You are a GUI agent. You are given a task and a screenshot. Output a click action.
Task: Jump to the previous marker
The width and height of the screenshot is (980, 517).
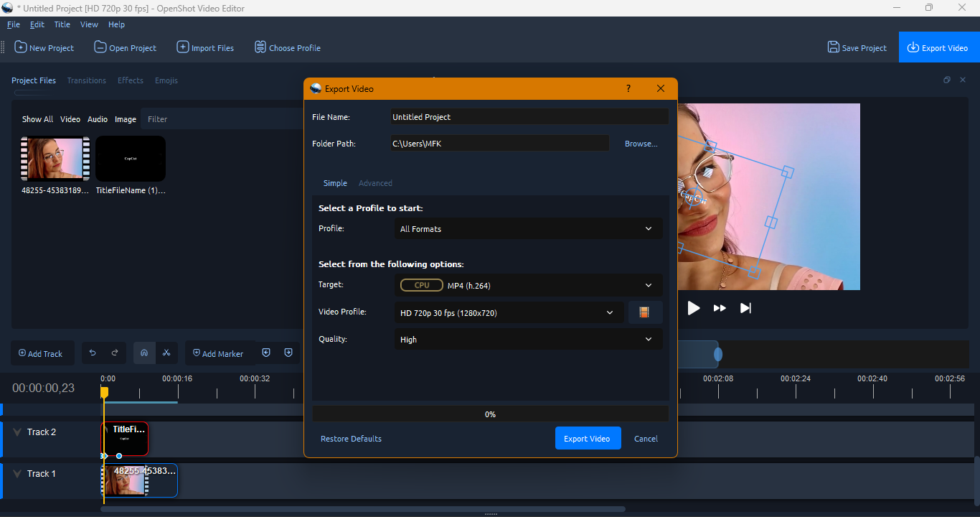[x=266, y=353]
